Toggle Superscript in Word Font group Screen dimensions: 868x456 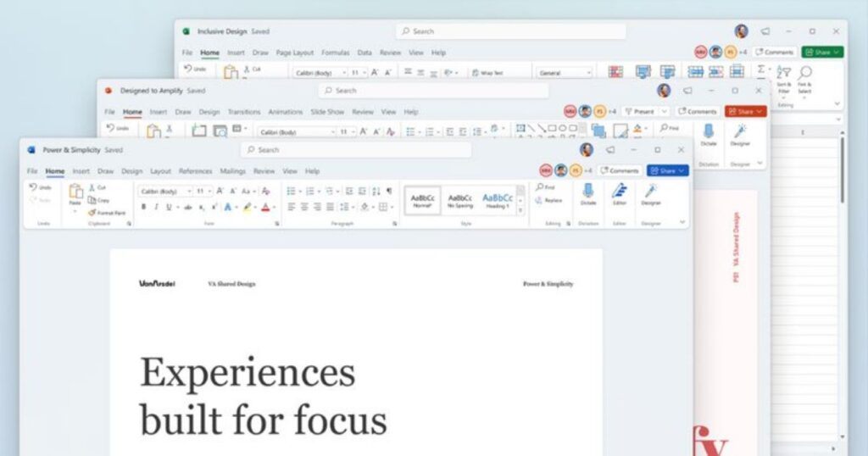(x=214, y=207)
